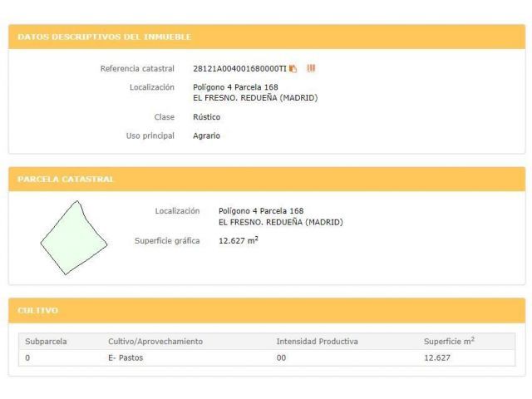Select the 'Intensidad Productiva' column header
The width and height of the screenshot is (532, 399).
pos(318,342)
